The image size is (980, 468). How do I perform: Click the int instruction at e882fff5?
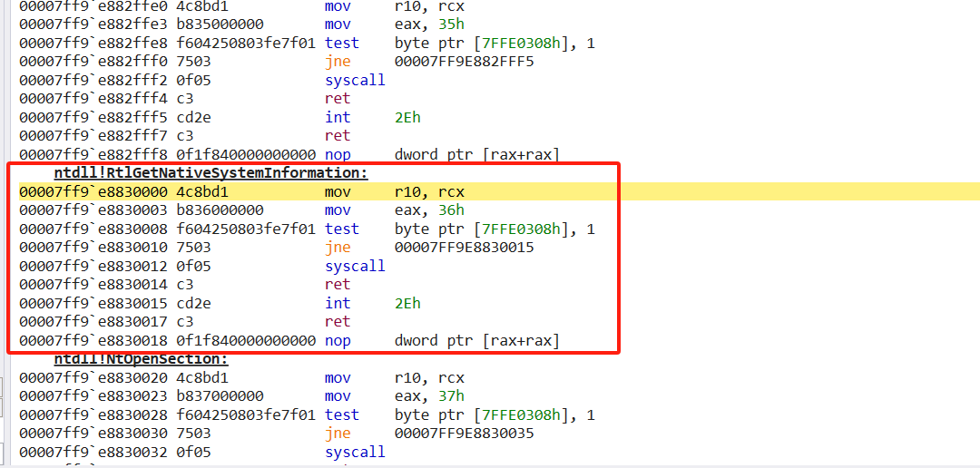pos(338,118)
